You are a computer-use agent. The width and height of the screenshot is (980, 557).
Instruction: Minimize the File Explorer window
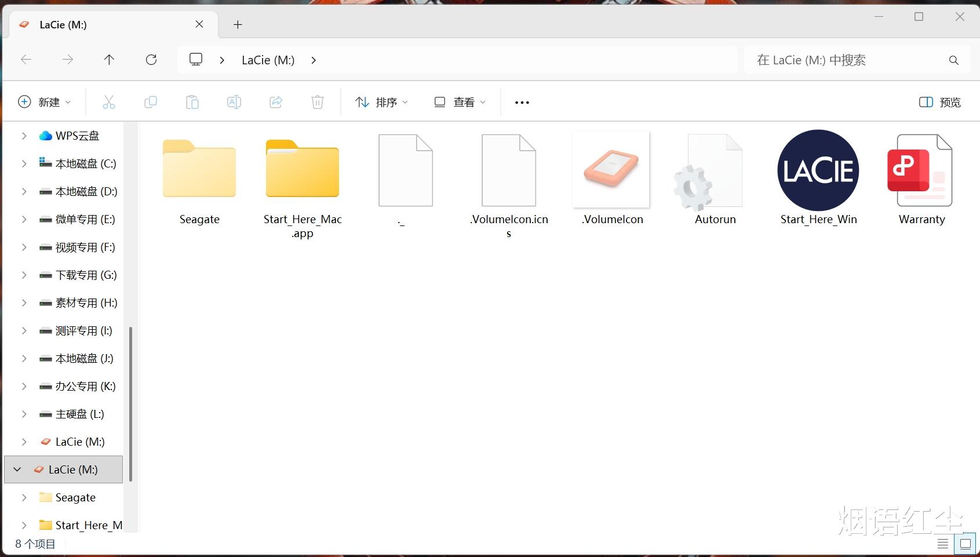click(x=879, y=17)
